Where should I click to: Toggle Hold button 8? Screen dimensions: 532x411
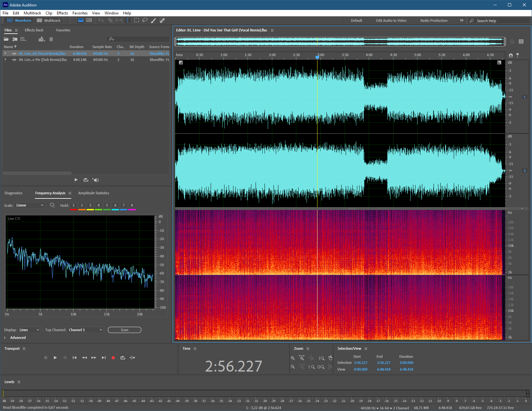(x=132, y=205)
